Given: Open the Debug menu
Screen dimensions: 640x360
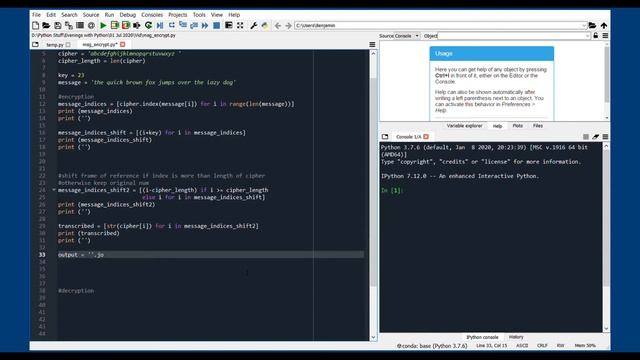Looking at the screenshot, I should [127, 15].
